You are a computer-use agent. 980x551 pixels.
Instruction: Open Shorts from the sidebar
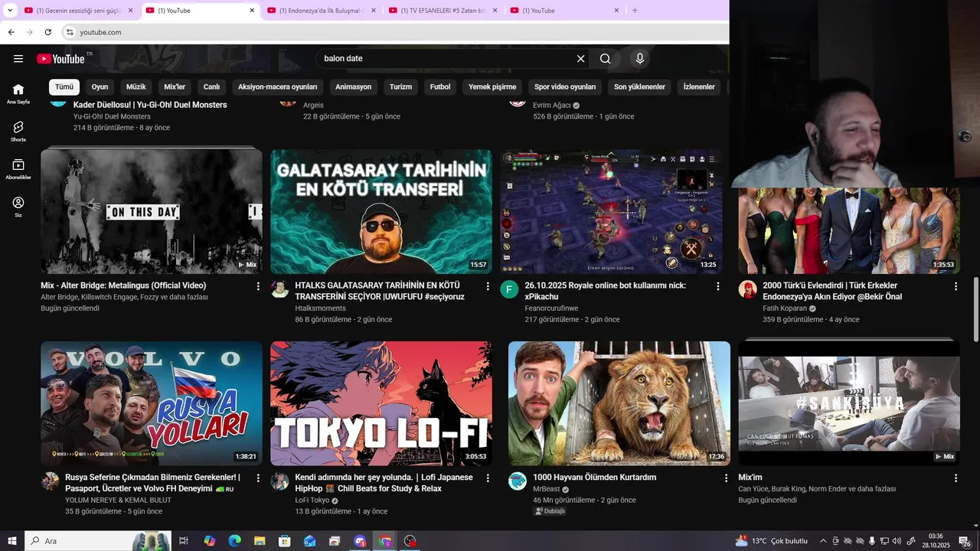[18, 132]
